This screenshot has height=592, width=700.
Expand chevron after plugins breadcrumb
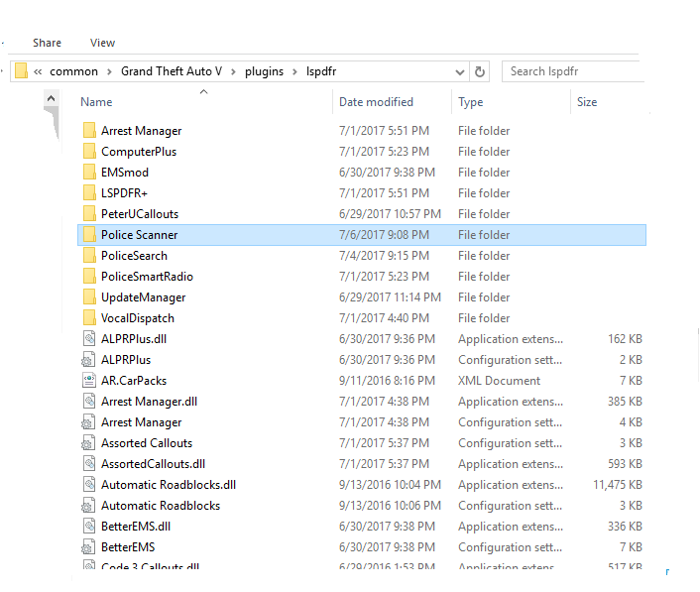[294, 71]
